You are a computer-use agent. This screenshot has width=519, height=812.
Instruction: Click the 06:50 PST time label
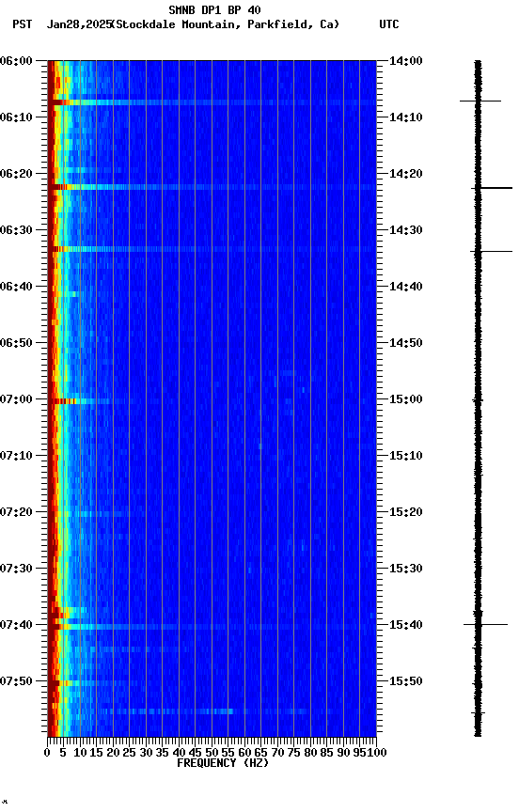(x=16, y=343)
